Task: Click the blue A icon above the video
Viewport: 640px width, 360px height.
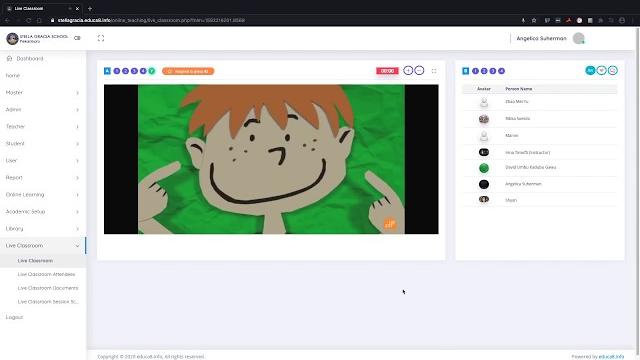Action: (x=107, y=71)
